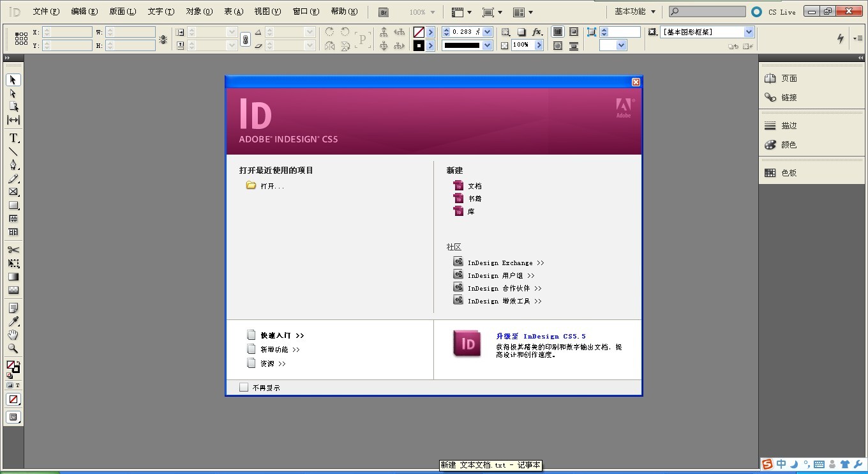Pick the Zoom magnifier tool

tap(13, 348)
